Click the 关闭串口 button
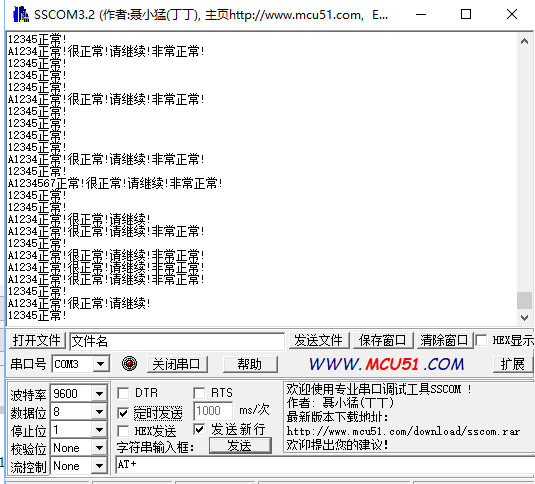 click(177, 364)
